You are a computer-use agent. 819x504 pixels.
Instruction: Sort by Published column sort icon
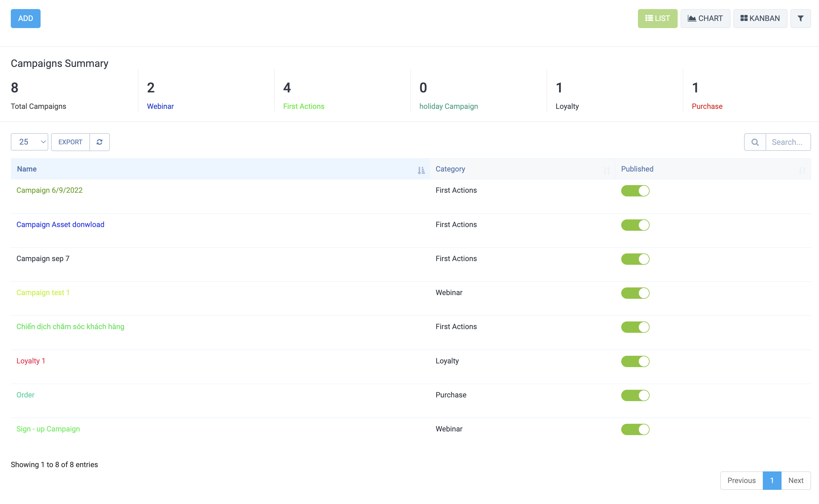[802, 170]
